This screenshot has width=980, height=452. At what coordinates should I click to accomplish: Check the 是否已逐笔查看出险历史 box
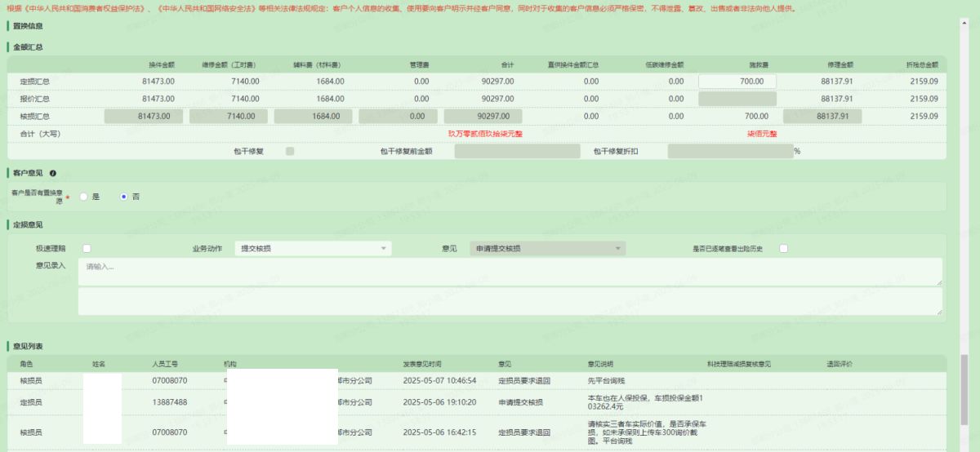pos(783,248)
